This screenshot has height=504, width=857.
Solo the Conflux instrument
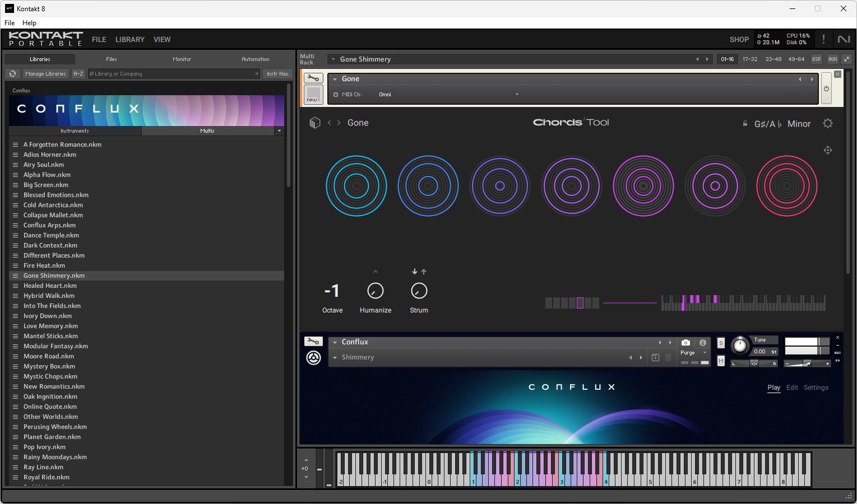tap(721, 343)
